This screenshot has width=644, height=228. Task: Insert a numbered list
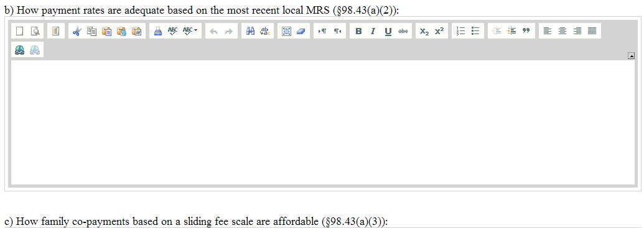point(461,31)
